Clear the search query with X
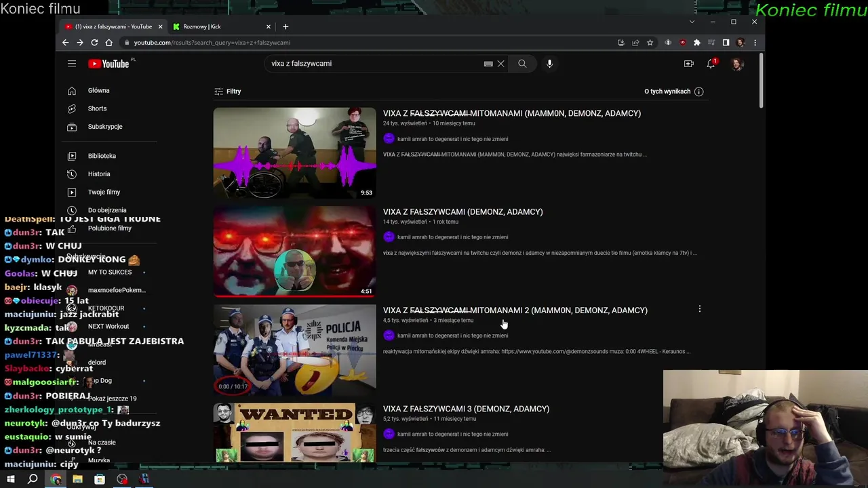This screenshot has height=488, width=868. point(500,64)
